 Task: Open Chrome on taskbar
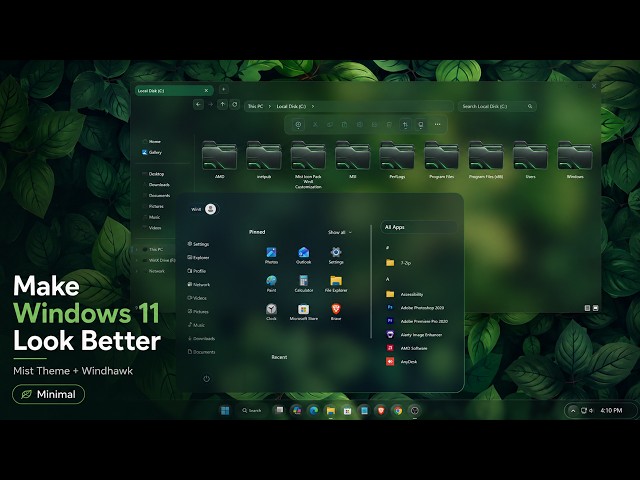coord(398,410)
